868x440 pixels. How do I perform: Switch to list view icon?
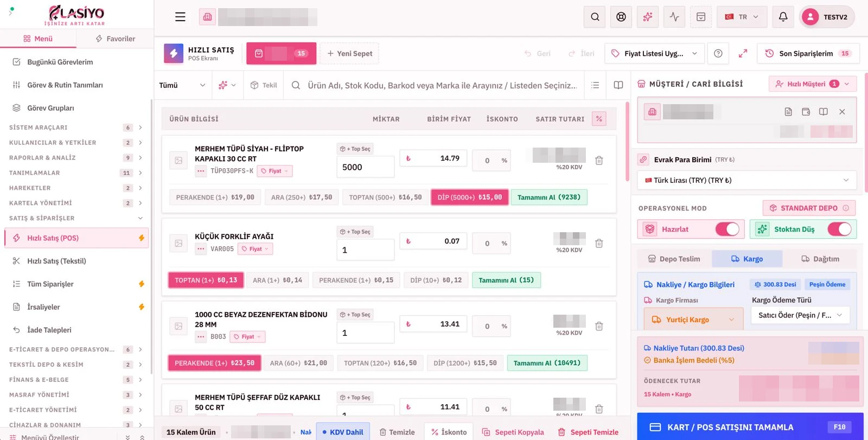point(595,85)
